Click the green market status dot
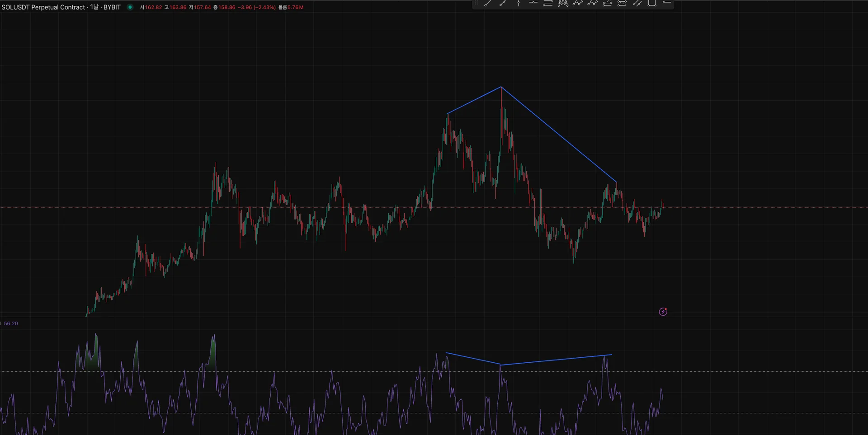The width and height of the screenshot is (868, 435). [130, 7]
